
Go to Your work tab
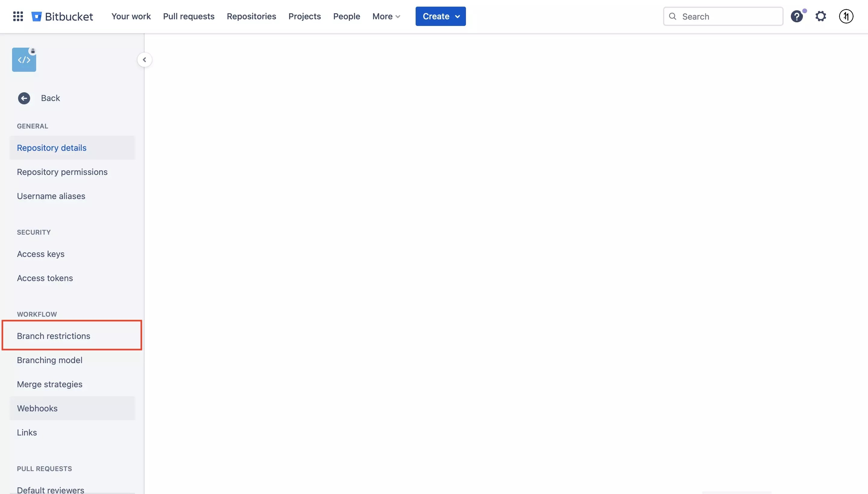(131, 16)
